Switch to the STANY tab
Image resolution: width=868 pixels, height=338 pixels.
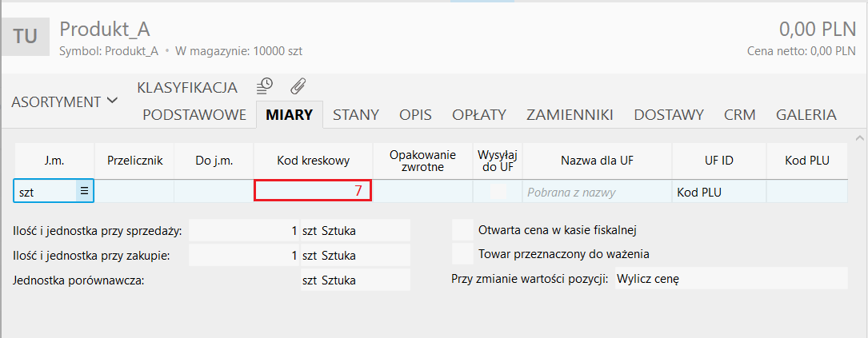coord(356,114)
